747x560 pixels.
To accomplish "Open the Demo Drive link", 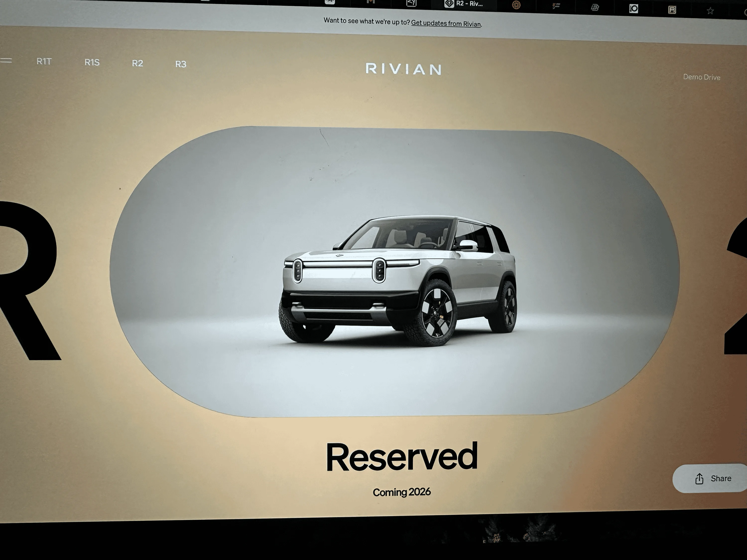I will click(x=701, y=77).
